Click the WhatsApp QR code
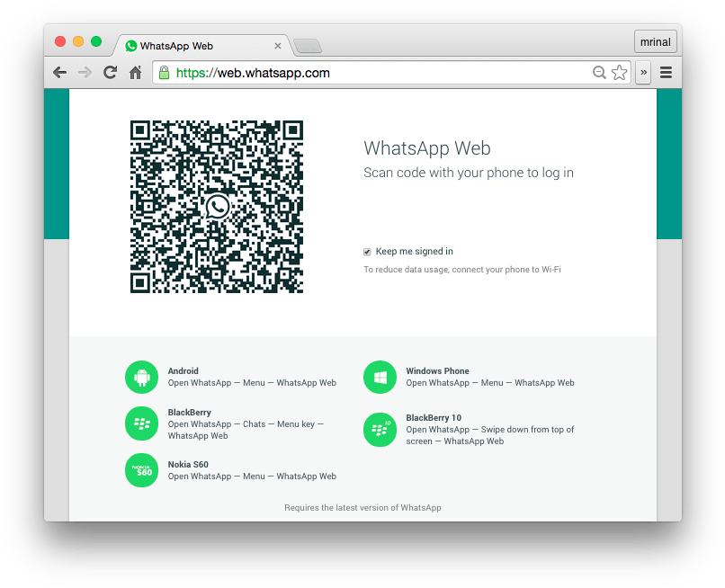This screenshot has width=725, height=588. pyautogui.click(x=217, y=207)
